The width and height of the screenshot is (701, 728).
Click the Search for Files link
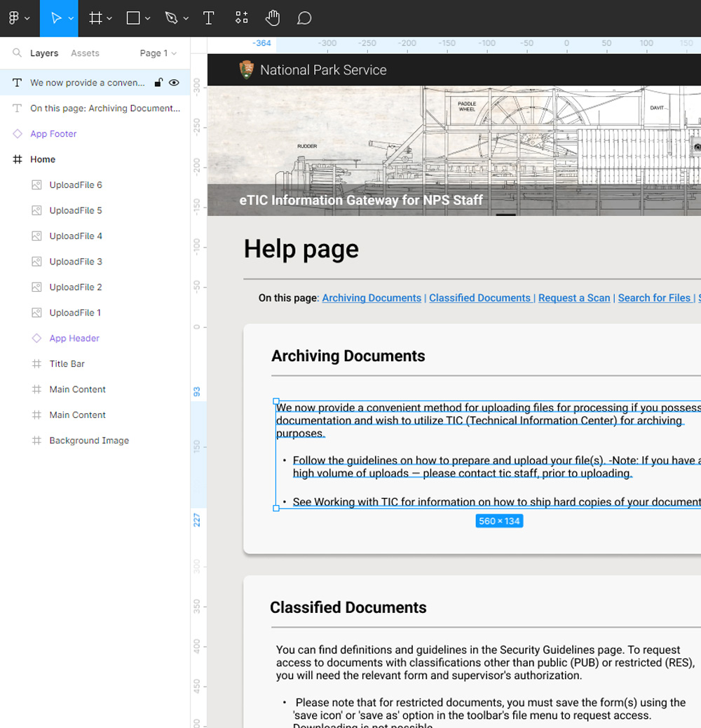[x=654, y=298]
